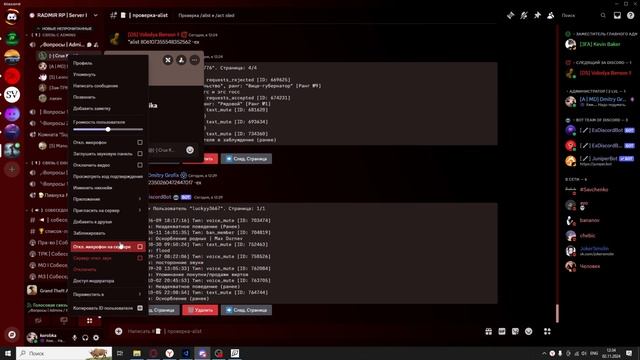640x360 pixels.
Task: Open attachment plus button in message bar
Action: tap(118, 331)
